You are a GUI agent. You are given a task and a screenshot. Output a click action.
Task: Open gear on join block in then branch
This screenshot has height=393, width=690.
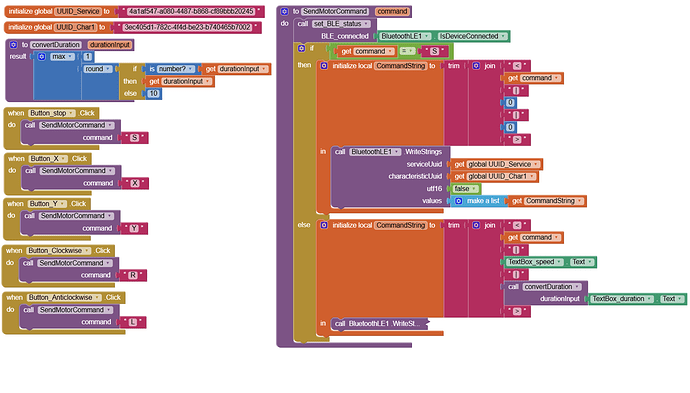click(476, 66)
